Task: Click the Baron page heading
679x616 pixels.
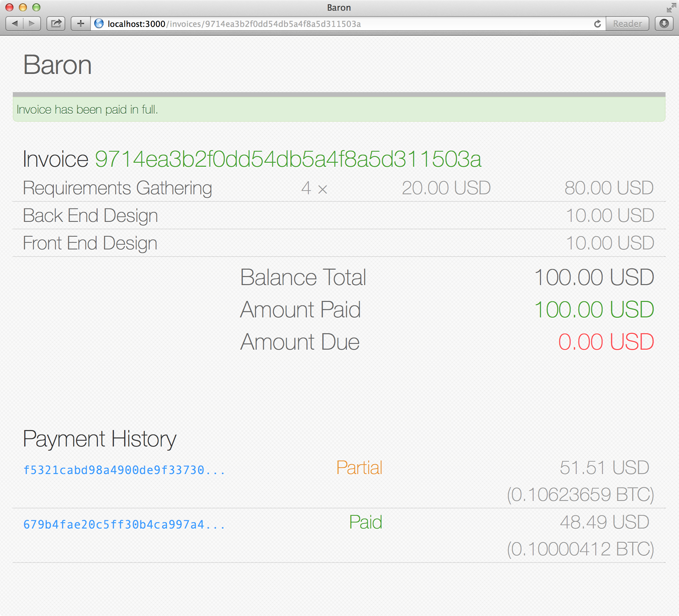Action: click(57, 65)
